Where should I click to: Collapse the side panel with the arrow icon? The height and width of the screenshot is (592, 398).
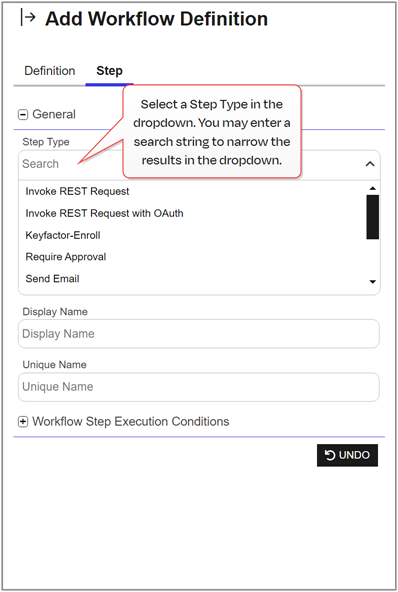pos(28,18)
